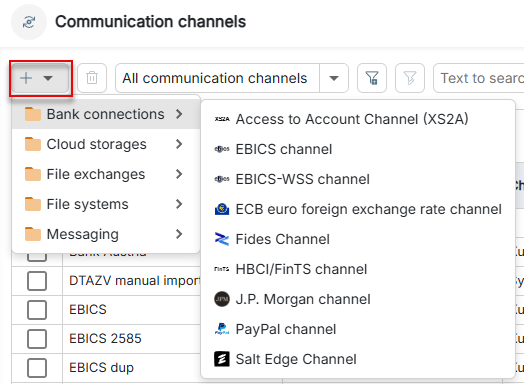This screenshot has width=524, height=384.
Task: Focus the Text to search field
Action: [479, 78]
